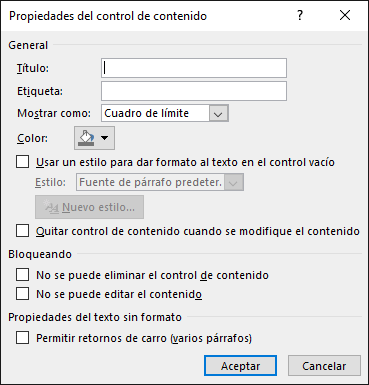Click the Título label text
369x385 pixels.
click(33, 68)
